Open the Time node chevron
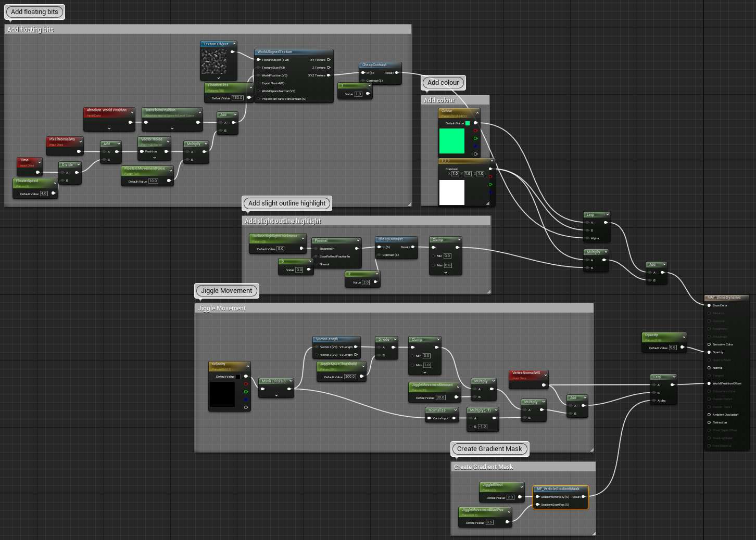The height and width of the screenshot is (540, 756). [39, 162]
